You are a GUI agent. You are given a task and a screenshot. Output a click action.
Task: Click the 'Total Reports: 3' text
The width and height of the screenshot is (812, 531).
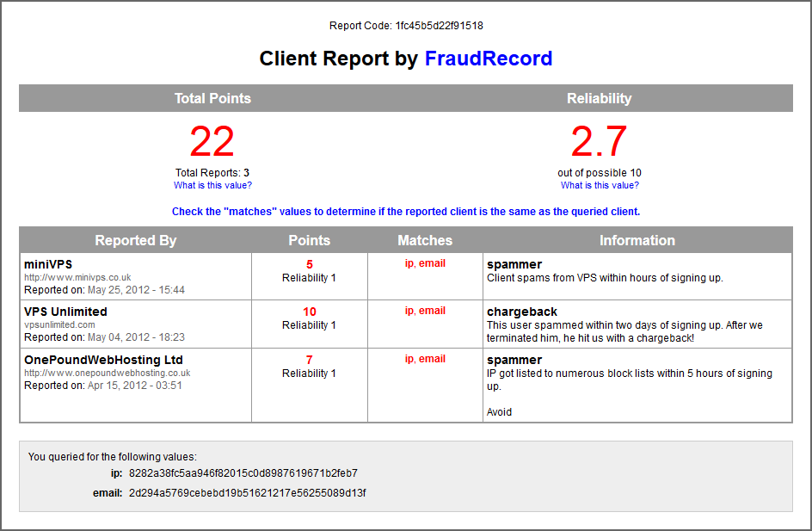coord(212,173)
